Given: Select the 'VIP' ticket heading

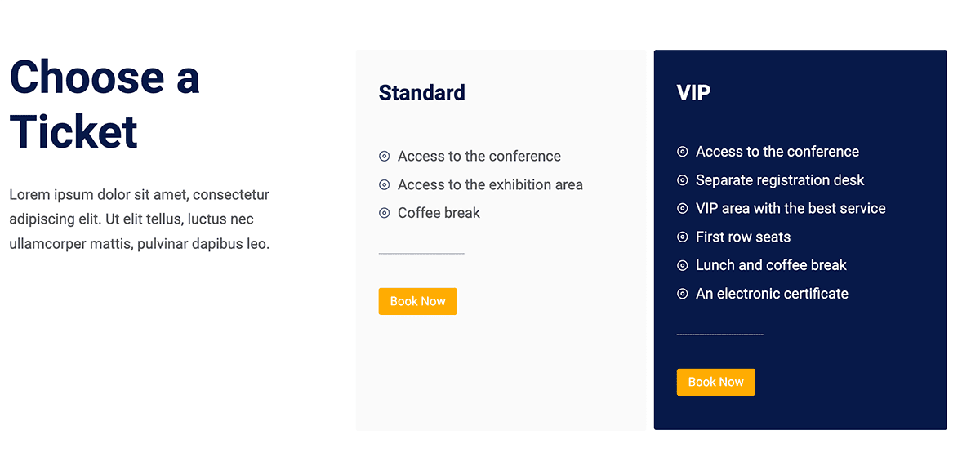Looking at the screenshot, I should pyautogui.click(x=694, y=93).
